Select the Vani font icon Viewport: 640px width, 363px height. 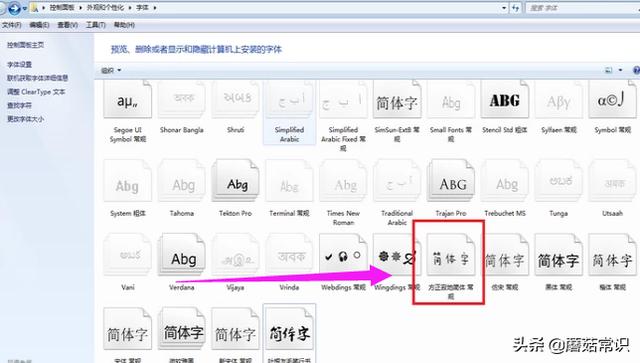pos(127,255)
